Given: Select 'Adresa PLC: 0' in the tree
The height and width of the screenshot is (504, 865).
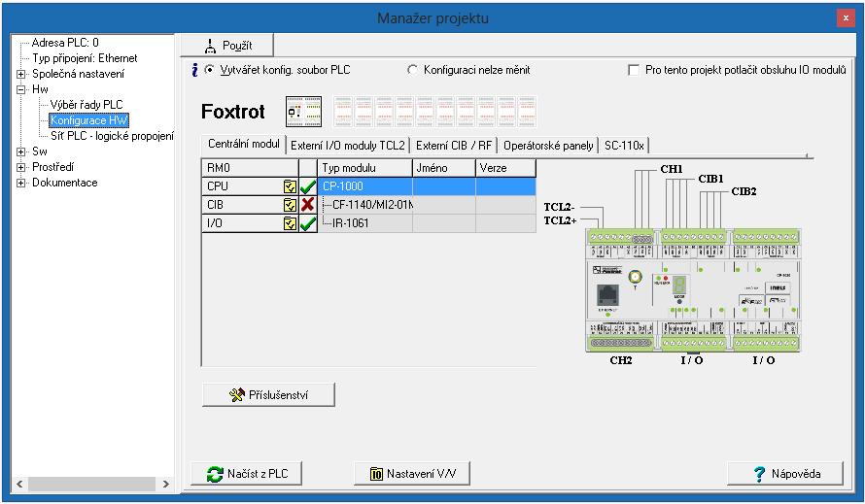Looking at the screenshot, I should coord(65,43).
